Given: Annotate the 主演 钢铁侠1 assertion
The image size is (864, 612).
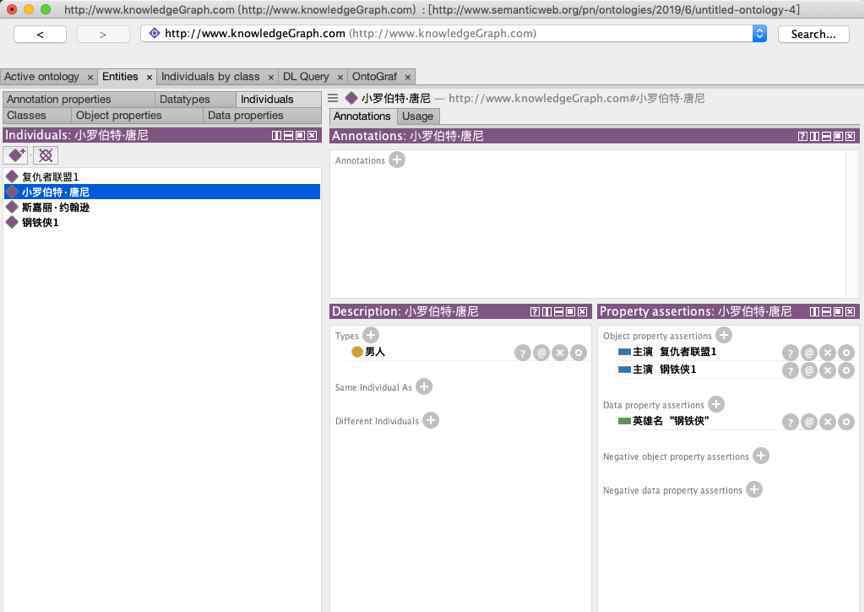Looking at the screenshot, I should point(809,371).
